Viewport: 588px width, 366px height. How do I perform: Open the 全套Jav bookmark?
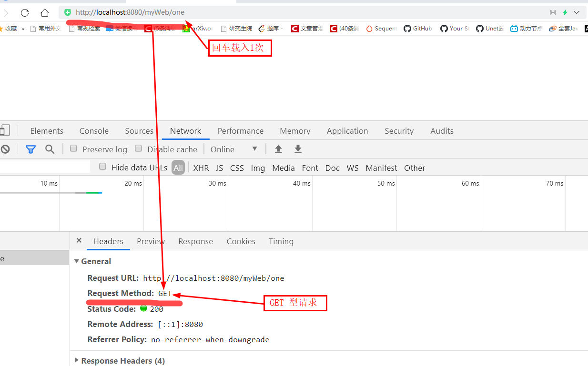pos(564,29)
